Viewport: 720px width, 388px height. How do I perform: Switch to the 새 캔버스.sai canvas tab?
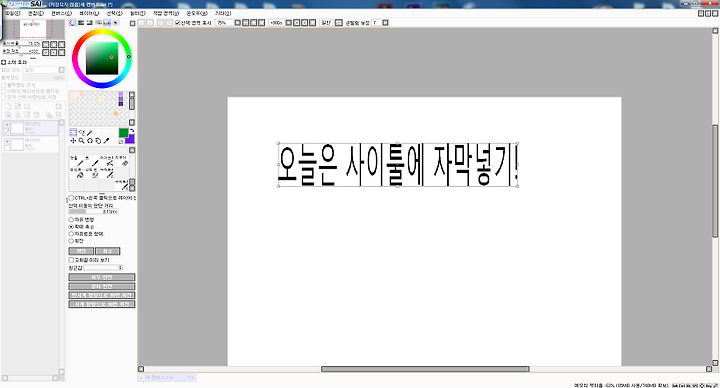tap(167, 377)
